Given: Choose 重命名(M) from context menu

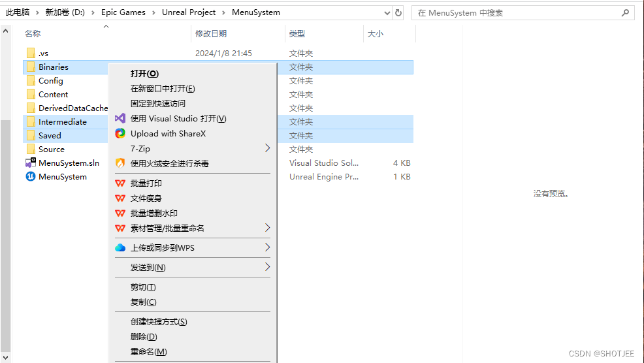Looking at the screenshot, I should 148,352.
